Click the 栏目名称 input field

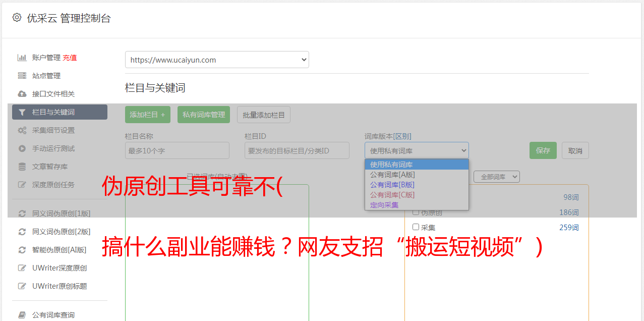(x=177, y=150)
